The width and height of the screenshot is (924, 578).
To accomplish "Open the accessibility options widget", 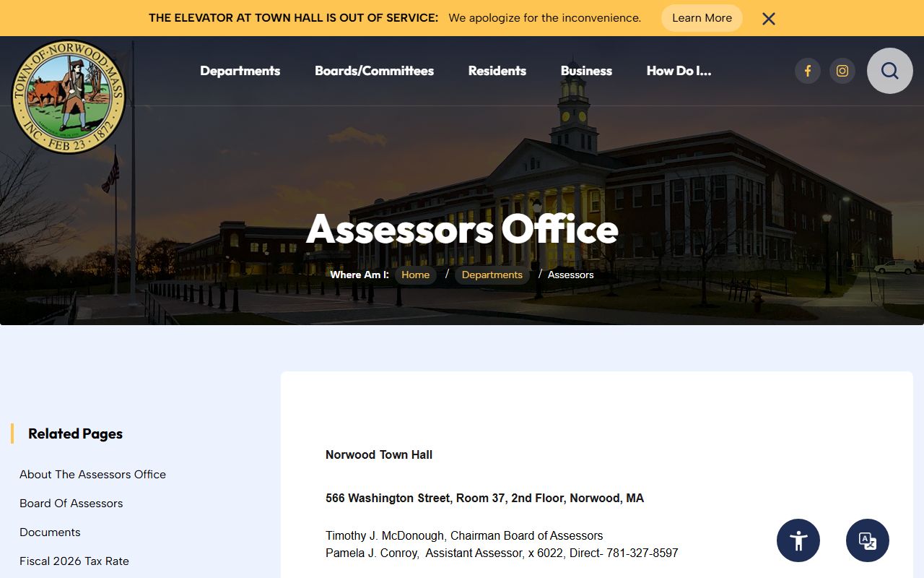I will point(798,540).
